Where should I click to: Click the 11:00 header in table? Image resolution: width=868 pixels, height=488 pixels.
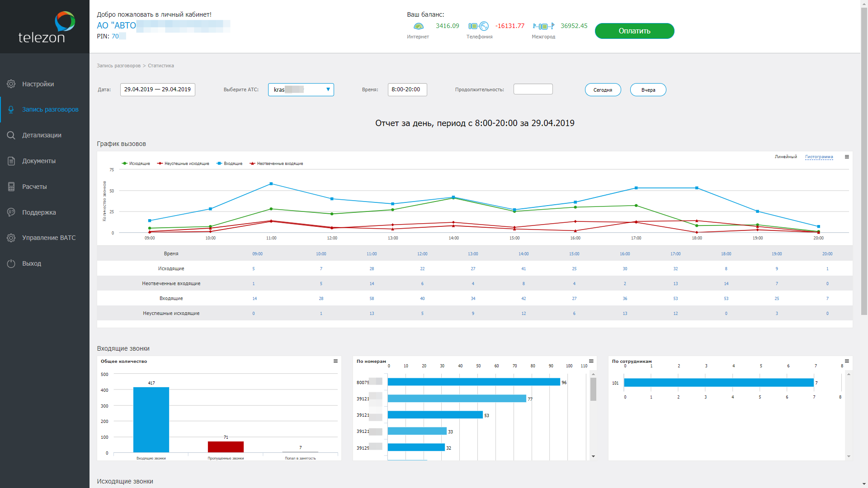click(372, 254)
